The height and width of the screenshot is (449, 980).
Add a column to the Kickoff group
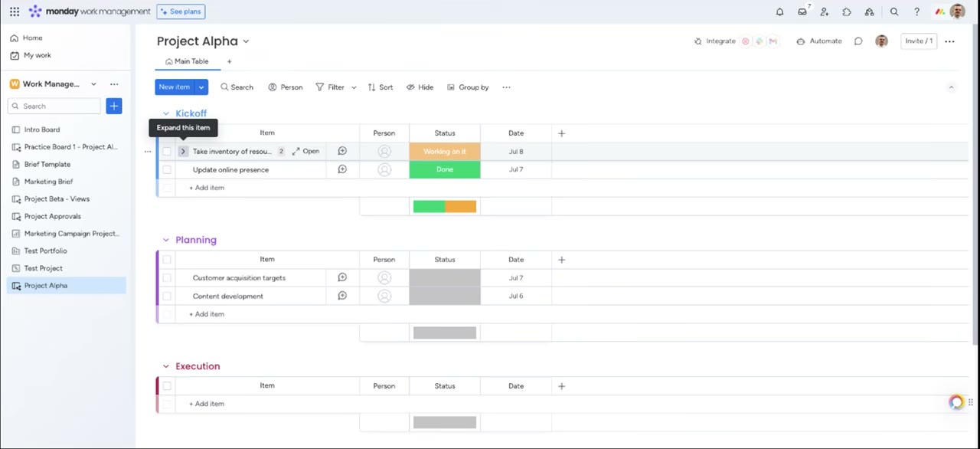pos(561,133)
